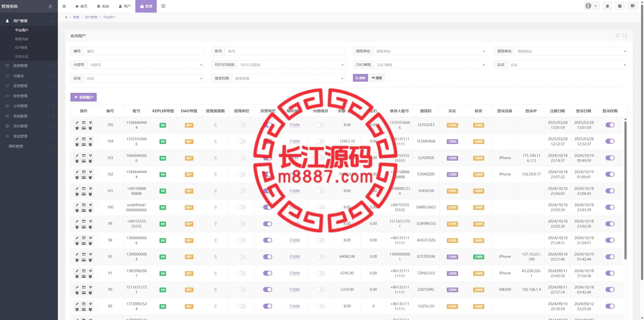This screenshot has width=644, height=320.
Task: Click the V icon in row 103
Action: pos(90,155)
